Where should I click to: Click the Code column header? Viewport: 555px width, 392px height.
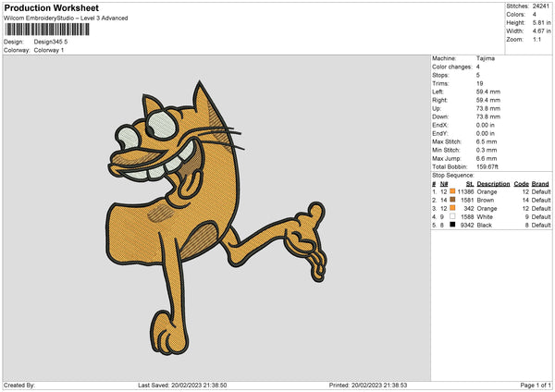point(521,184)
